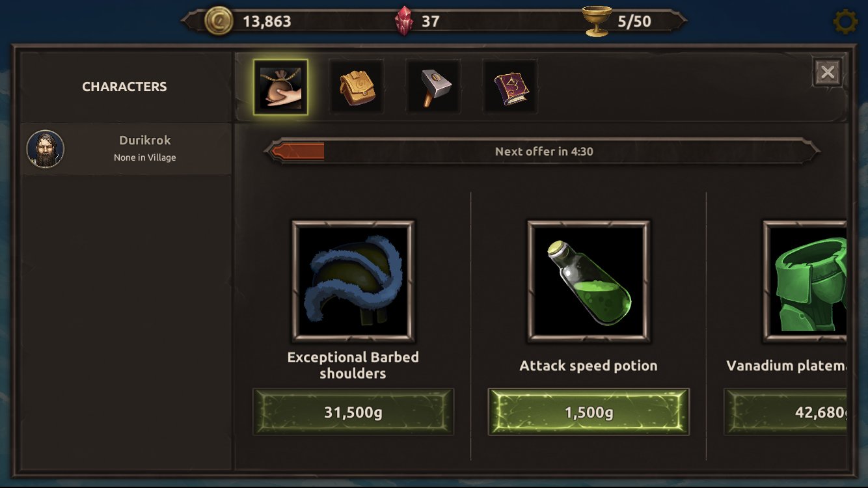Image resolution: width=868 pixels, height=488 pixels.
Task: Click the gold coin currency icon
Action: 219,21
